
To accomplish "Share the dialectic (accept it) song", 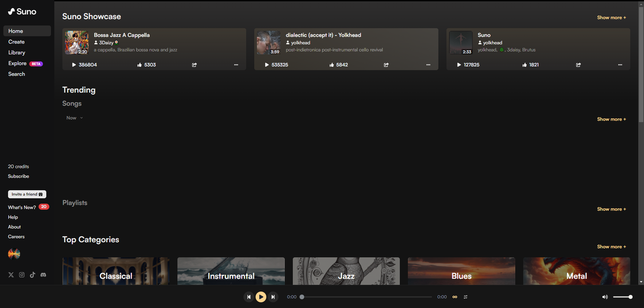I will (x=386, y=65).
